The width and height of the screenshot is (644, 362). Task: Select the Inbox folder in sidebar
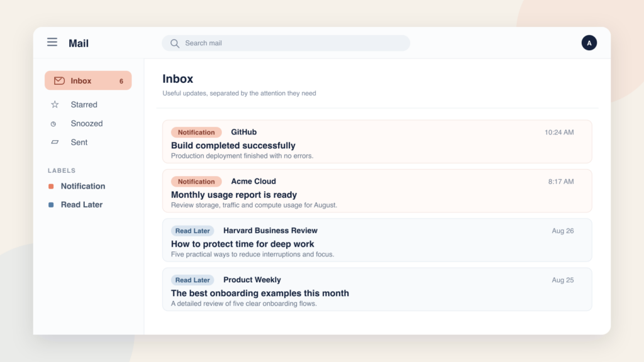(x=88, y=80)
